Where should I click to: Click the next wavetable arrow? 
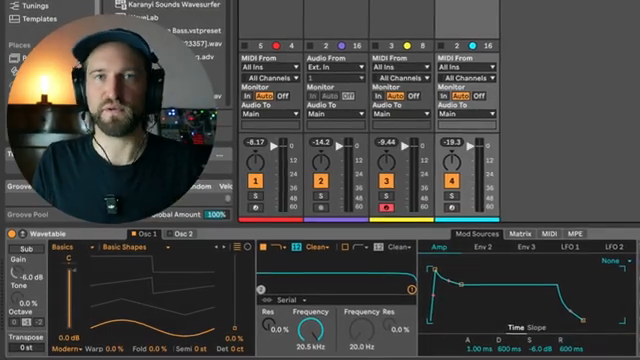pyautogui.click(x=224, y=247)
